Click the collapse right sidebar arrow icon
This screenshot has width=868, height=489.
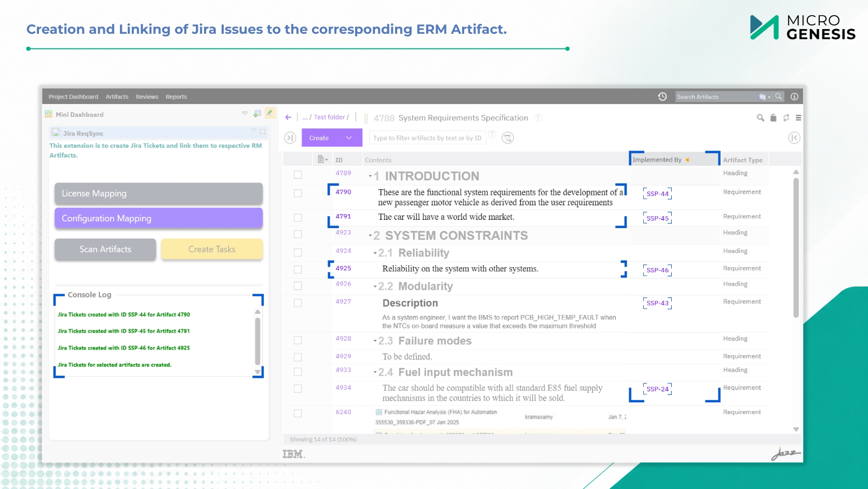click(794, 138)
